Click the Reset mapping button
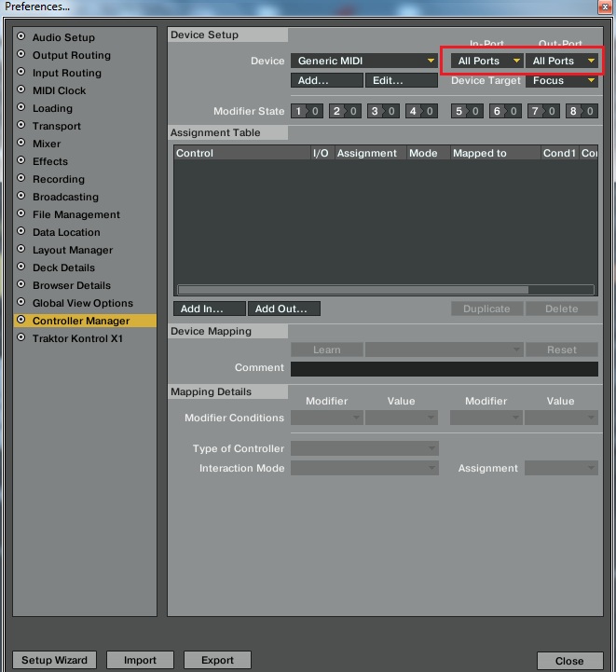The height and width of the screenshot is (672, 616). (x=562, y=350)
